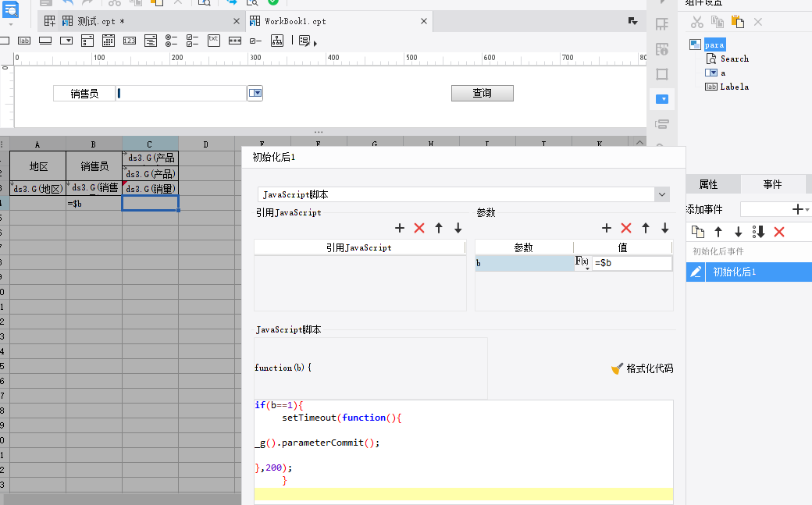Move referenced JavaScript up
Viewport: 812px width, 505px height.
[x=439, y=228]
